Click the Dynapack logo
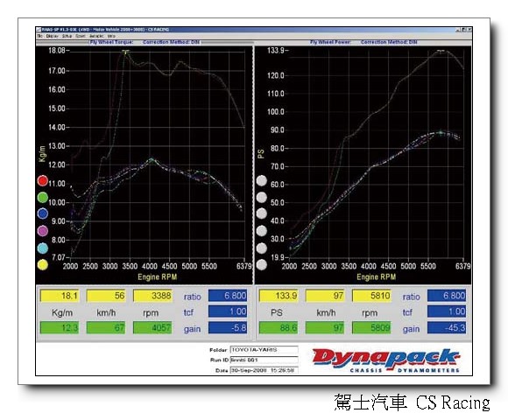The height and width of the screenshot is (420, 508). click(x=386, y=360)
